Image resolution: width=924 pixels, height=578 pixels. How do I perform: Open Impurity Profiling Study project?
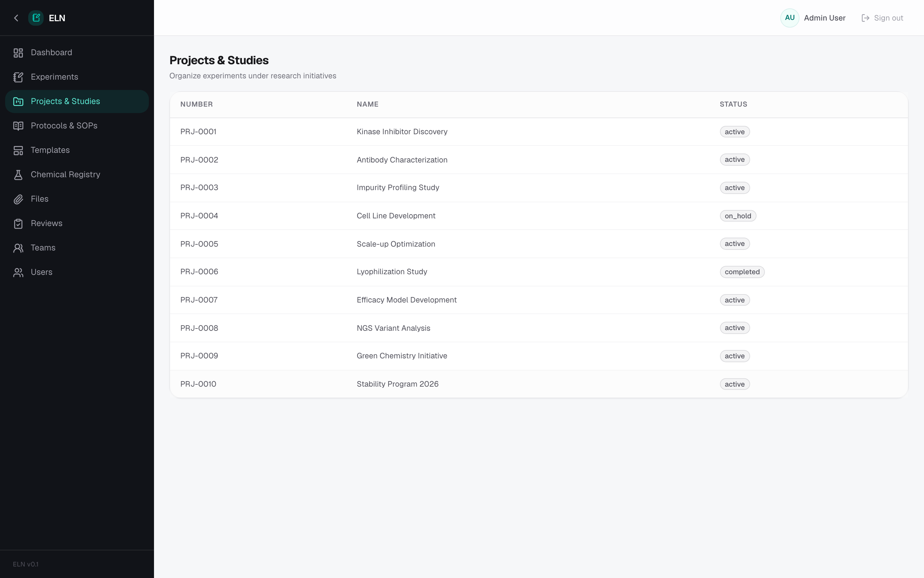(398, 188)
